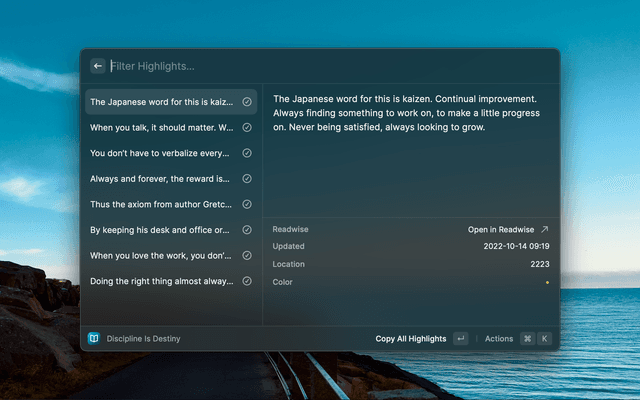Click checkmark icon on 'Doing the right thing' row

click(247, 281)
